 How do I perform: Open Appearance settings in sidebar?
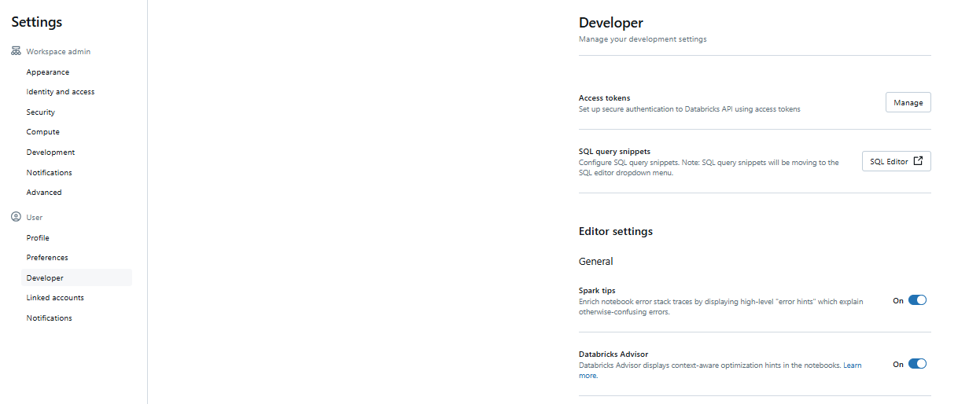pos(48,72)
